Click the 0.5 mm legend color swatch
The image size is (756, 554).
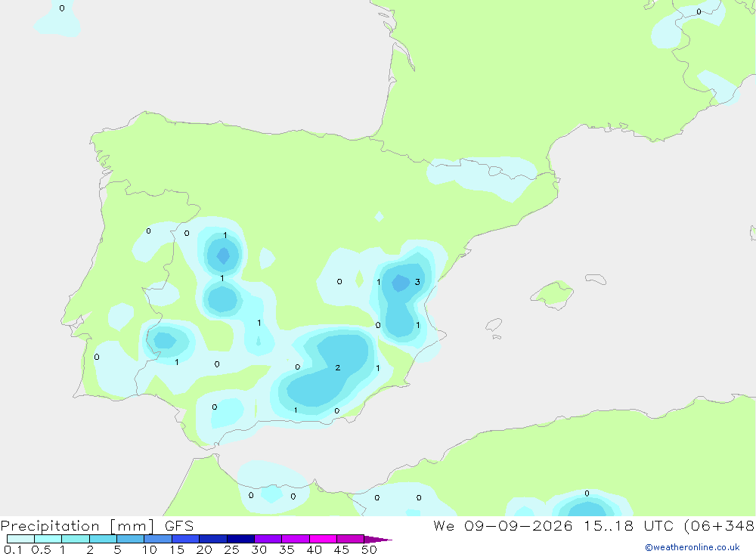tap(48, 539)
